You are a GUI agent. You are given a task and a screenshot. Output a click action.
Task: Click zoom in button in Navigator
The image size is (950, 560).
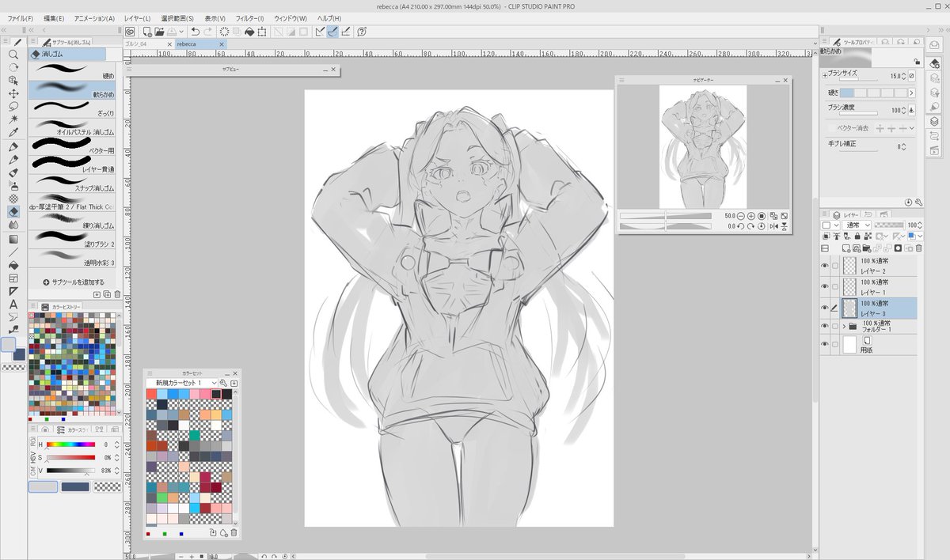click(x=750, y=215)
